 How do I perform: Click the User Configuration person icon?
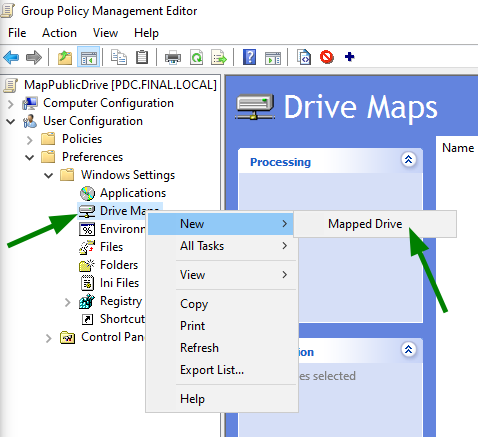point(30,121)
